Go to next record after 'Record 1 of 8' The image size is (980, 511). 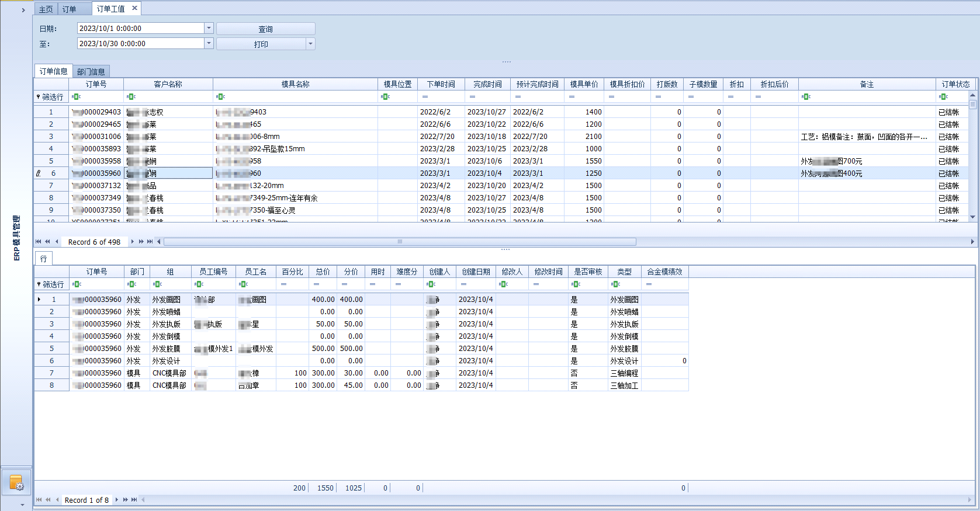click(117, 500)
